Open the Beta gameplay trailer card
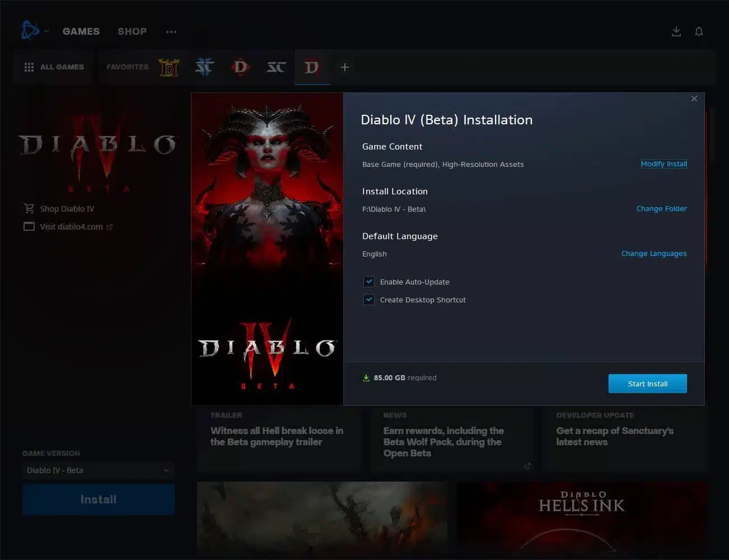729x560 pixels. (279, 440)
